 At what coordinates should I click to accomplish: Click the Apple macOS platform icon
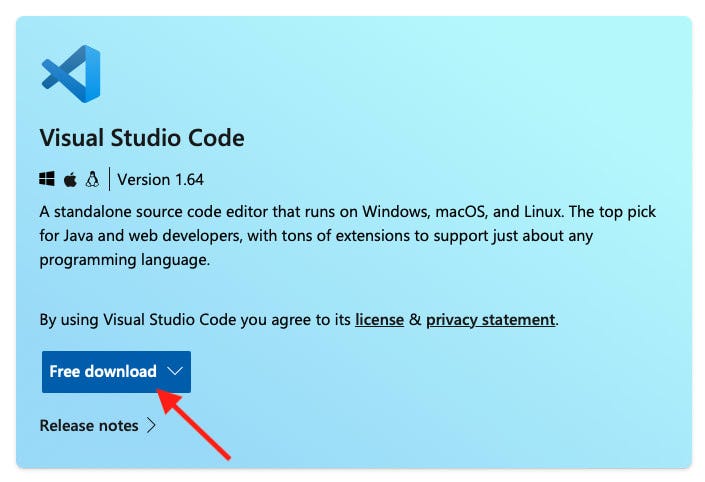pos(70,179)
